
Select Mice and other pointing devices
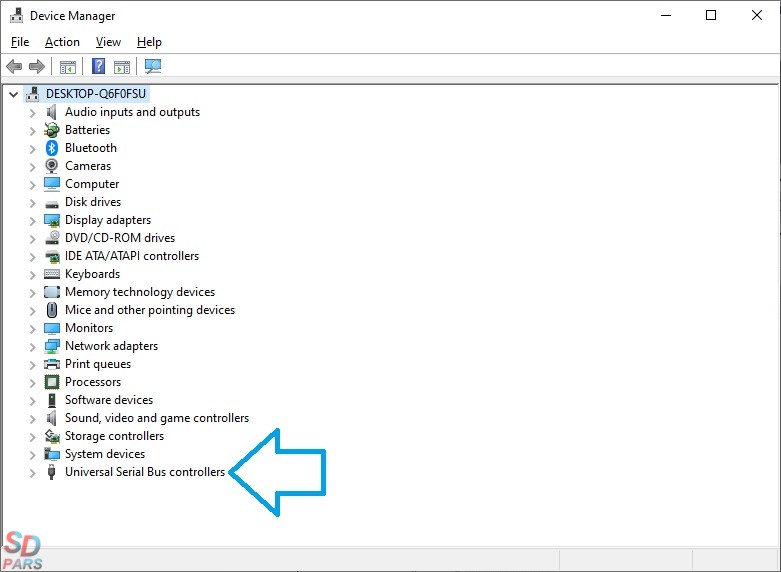[x=150, y=310]
